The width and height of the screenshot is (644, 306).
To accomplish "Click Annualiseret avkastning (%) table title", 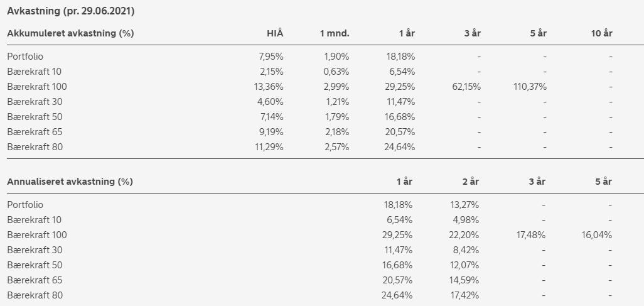I will click(x=70, y=182).
